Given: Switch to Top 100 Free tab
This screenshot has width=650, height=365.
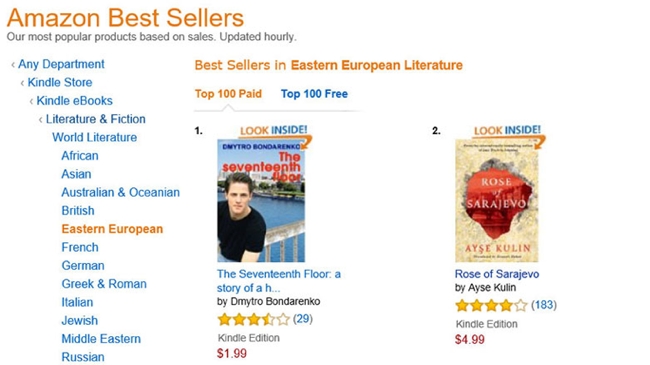Looking at the screenshot, I should [x=314, y=94].
